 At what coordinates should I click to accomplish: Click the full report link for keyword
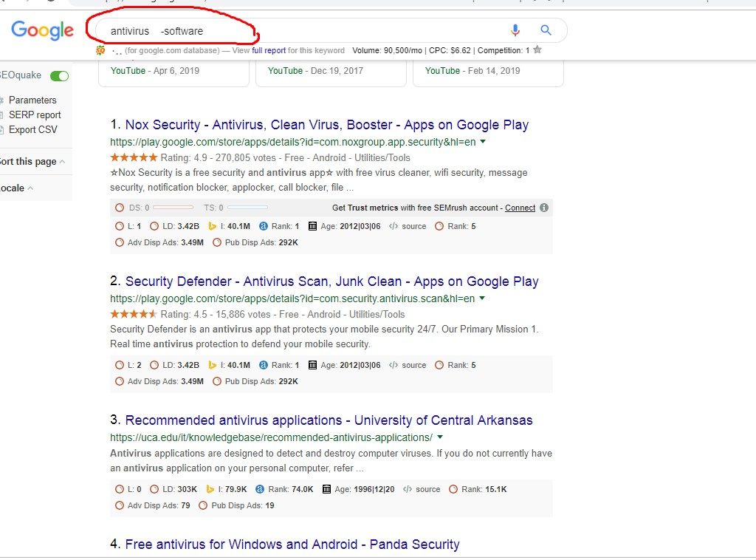tap(269, 50)
